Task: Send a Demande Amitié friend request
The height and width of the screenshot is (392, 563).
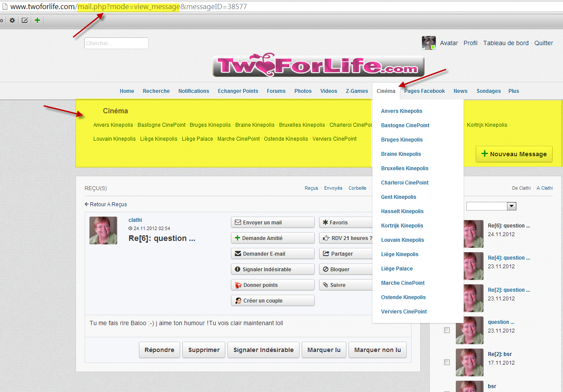Action: (x=273, y=238)
